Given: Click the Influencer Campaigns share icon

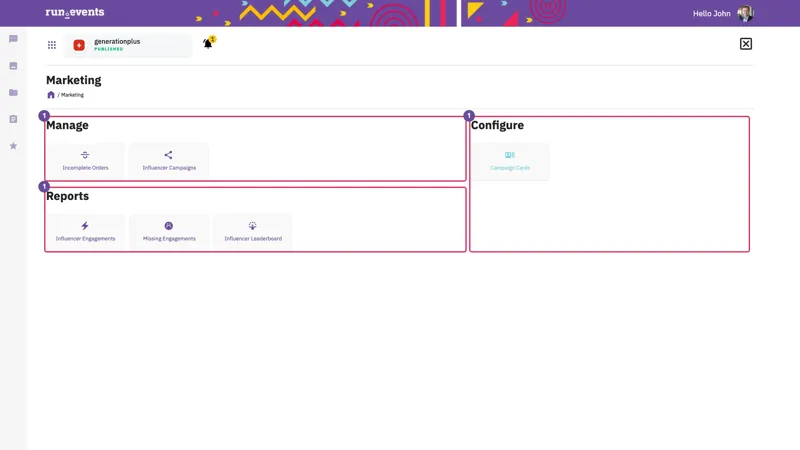Looking at the screenshot, I should pos(168,155).
